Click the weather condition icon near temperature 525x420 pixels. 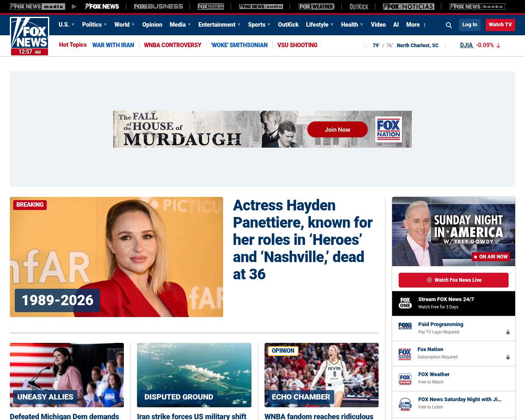click(366, 46)
